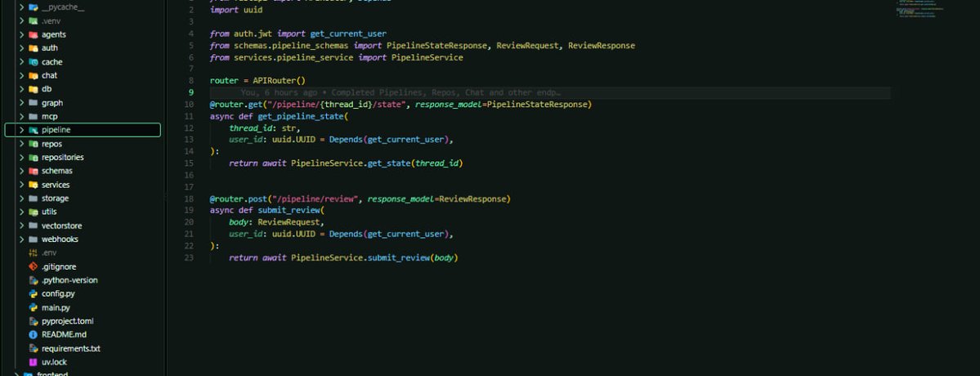The height and width of the screenshot is (376, 980).
Task: Click the webhooks folder icon
Action: pos(34,239)
